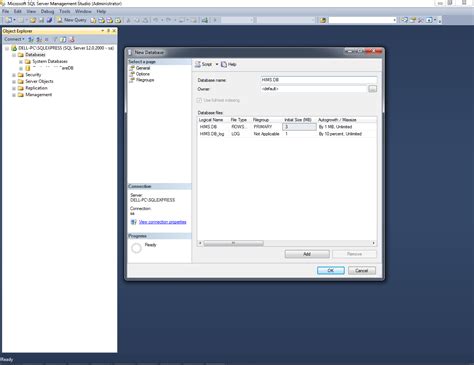Click the OK button in New Database dialog

pos(331,270)
